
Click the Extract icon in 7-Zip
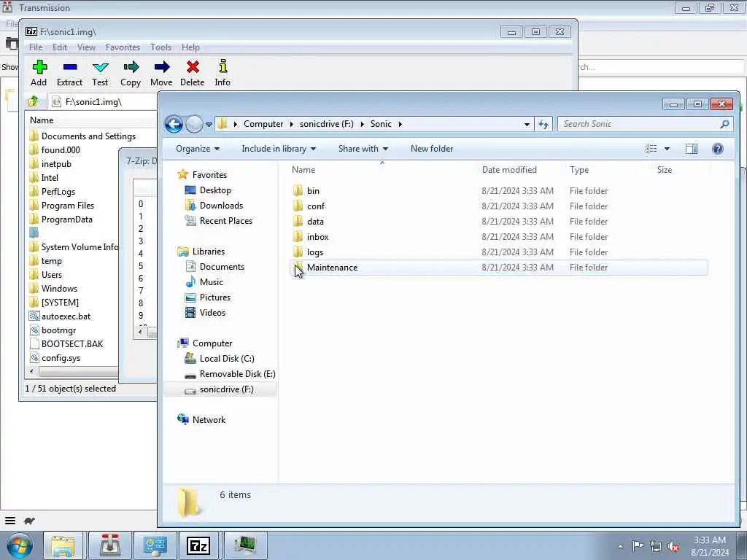[x=69, y=67]
